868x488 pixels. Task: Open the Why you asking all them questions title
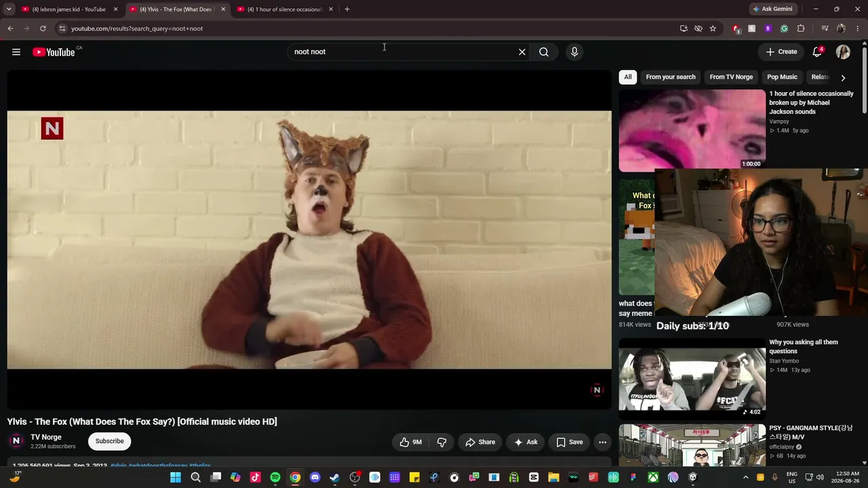point(804,346)
